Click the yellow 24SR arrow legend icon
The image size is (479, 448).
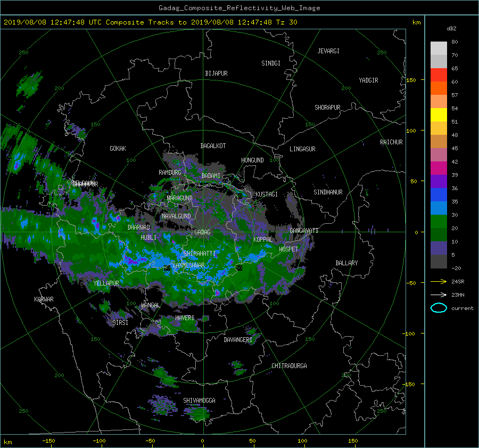[x=439, y=281]
